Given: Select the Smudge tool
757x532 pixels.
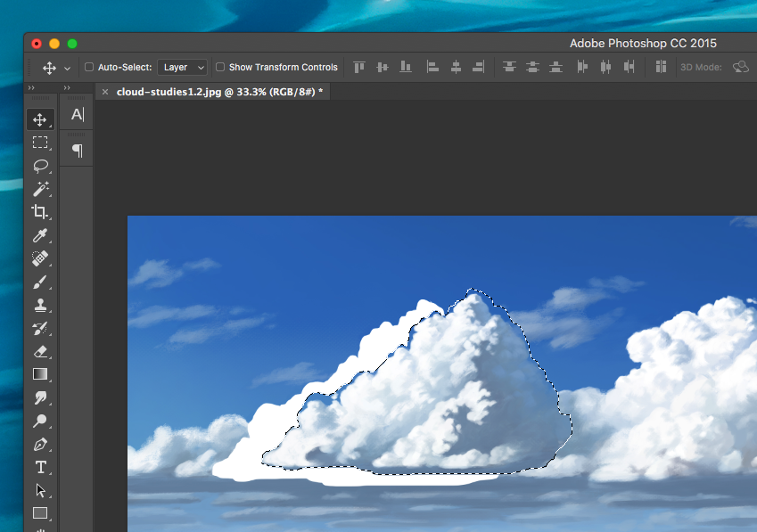Looking at the screenshot, I should 40,397.
